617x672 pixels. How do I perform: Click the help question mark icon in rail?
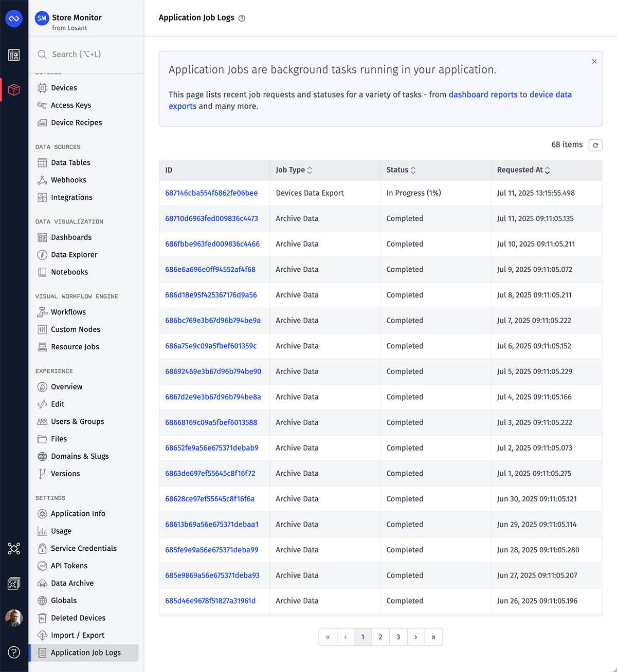coord(14,652)
